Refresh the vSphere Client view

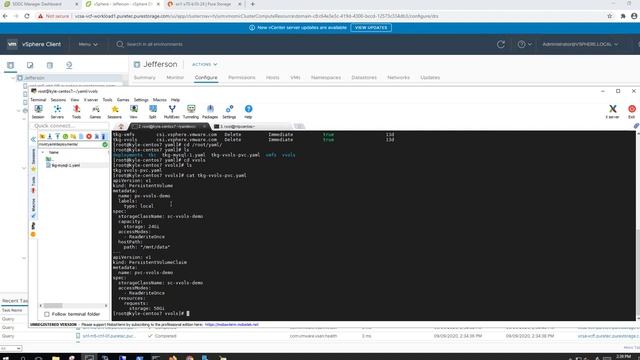tap(501, 44)
